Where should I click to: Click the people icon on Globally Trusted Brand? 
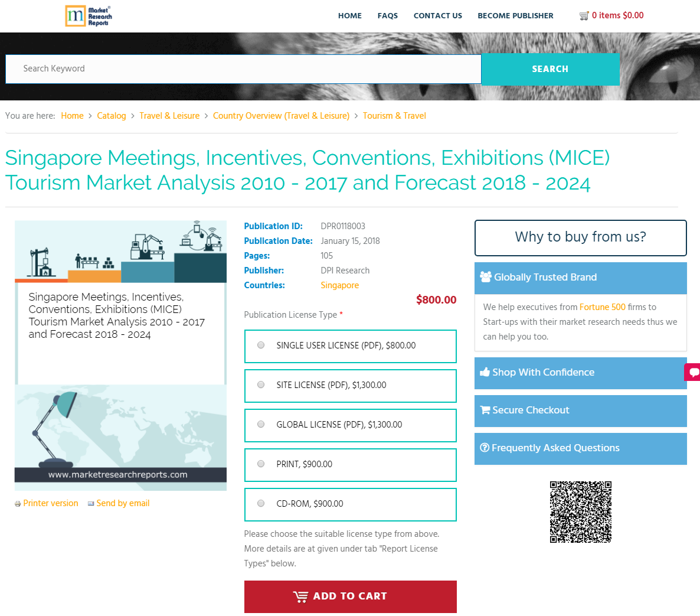click(486, 277)
